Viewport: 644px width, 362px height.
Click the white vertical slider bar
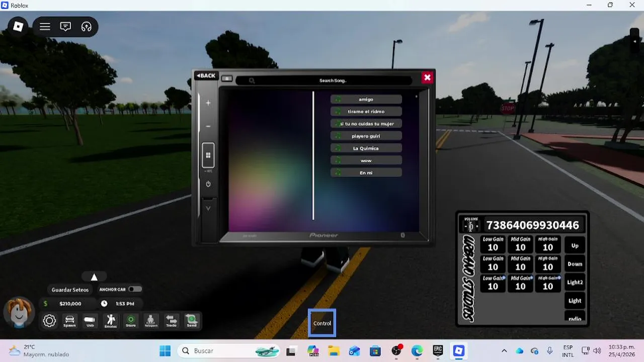point(313,155)
